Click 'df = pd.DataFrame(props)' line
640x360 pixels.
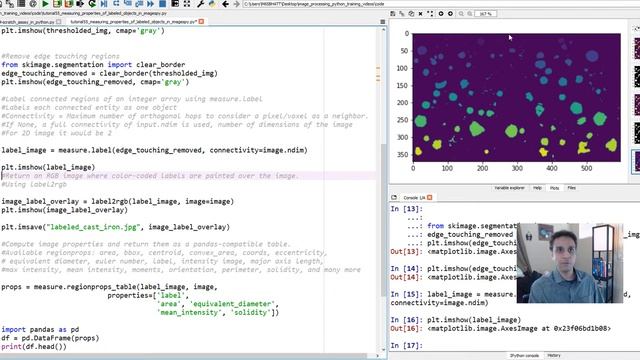(50, 338)
